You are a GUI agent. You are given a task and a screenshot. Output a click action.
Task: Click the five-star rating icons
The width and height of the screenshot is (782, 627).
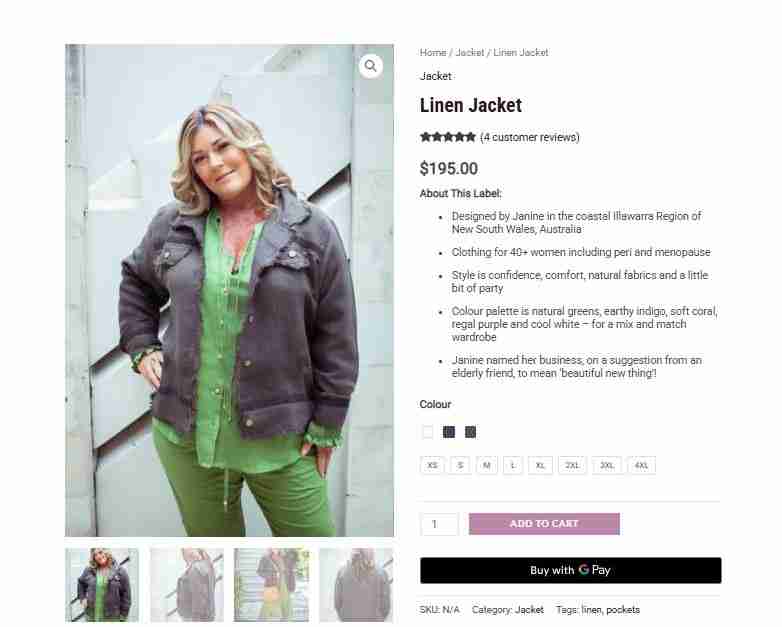click(448, 137)
